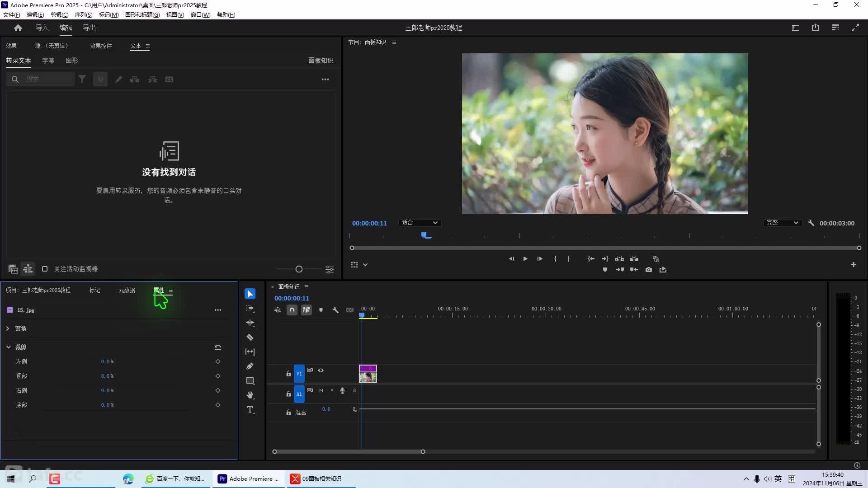Enter full screen video output

pos(855,28)
